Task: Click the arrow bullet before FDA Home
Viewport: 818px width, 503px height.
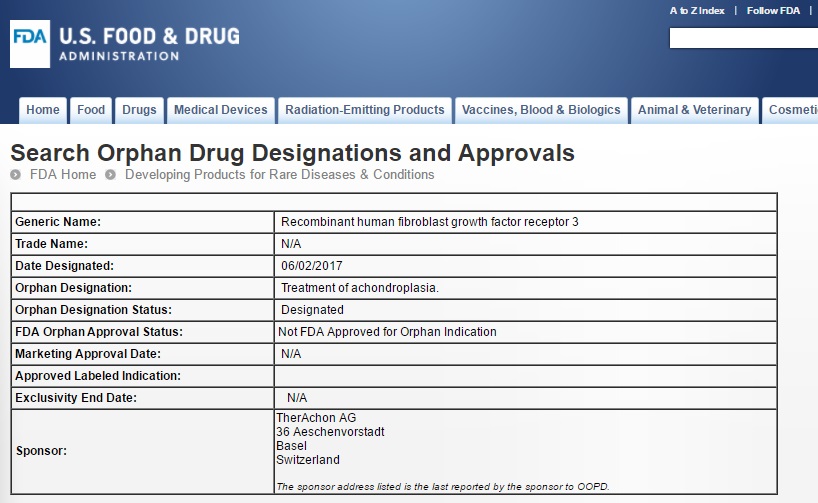Action: click(x=16, y=175)
